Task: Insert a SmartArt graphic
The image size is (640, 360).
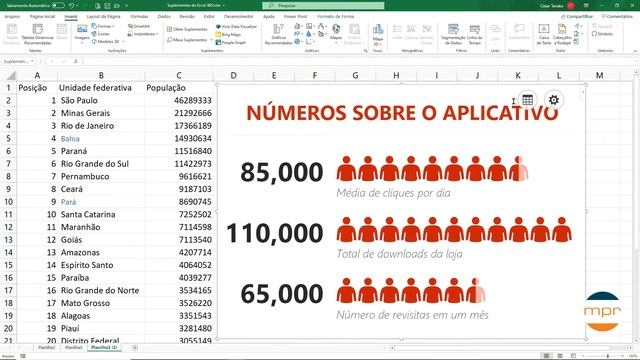Action: click(139, 26)
